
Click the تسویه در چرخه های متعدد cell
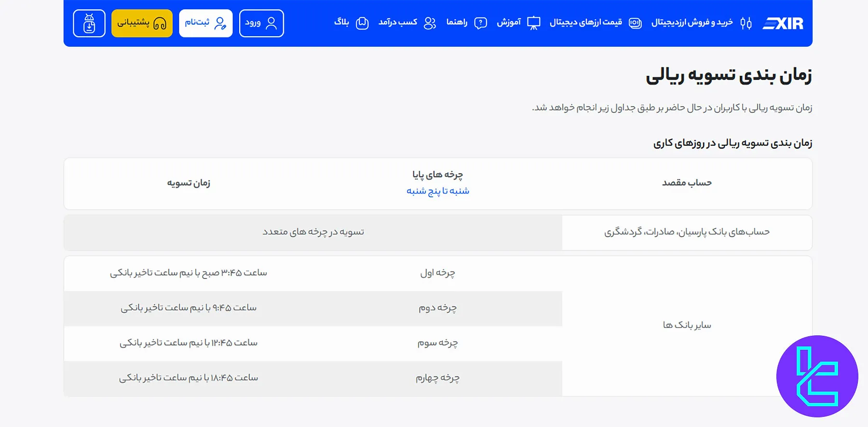coord(313,232)
